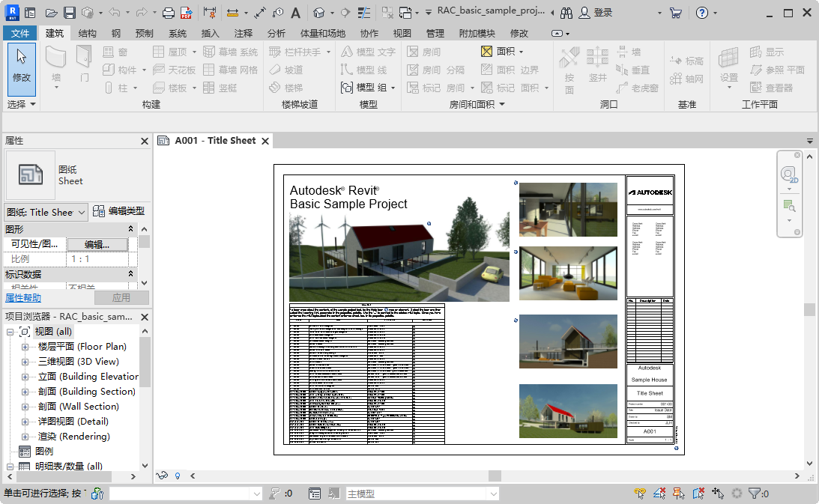Expand the Building Elevation (立面) tree node
The image size is (819, 504).
25,377
